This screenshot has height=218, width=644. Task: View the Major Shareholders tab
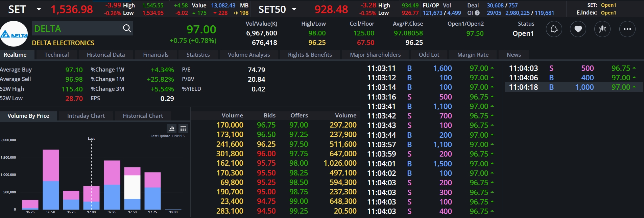coord(375,55)
